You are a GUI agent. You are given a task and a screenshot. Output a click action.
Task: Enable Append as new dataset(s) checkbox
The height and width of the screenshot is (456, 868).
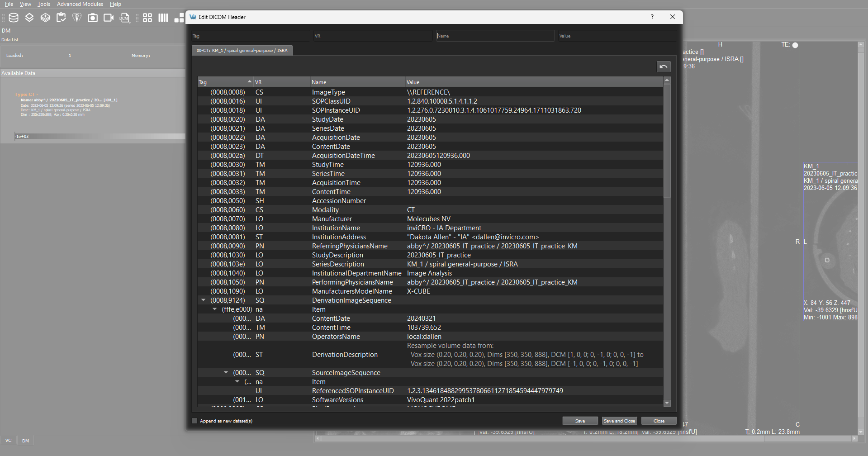194,421
